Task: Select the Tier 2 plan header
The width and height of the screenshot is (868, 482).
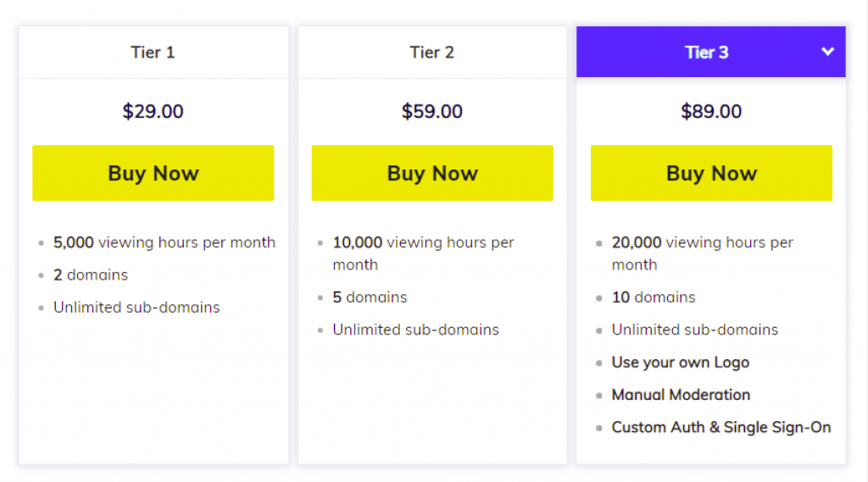Action: click(432, 52)
